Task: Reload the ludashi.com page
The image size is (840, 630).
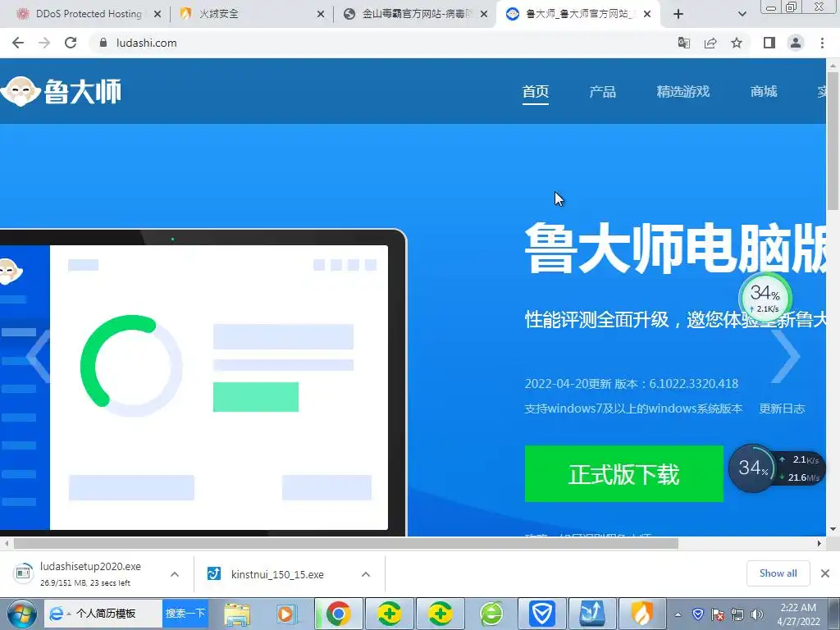Action: click(x=71, y=43)
